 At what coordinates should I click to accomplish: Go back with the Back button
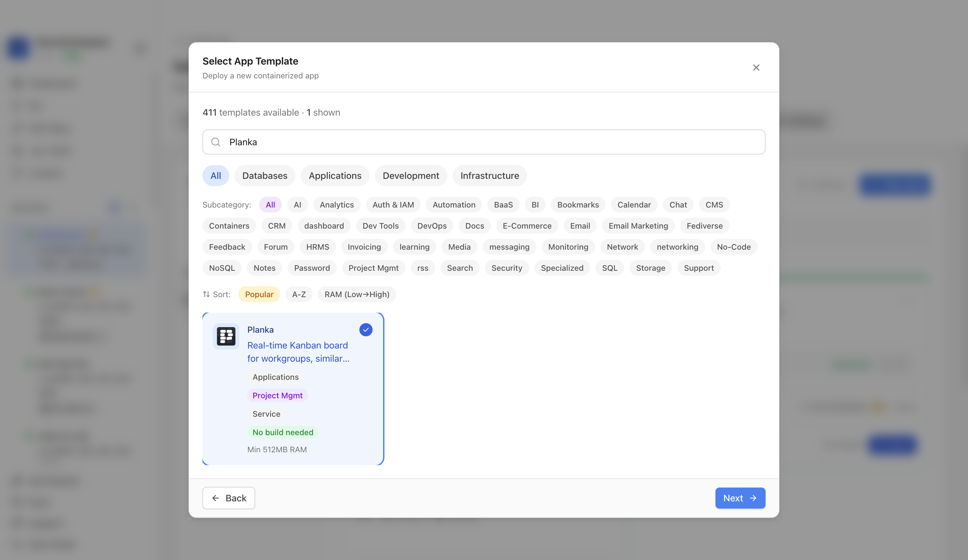(228, 498)
